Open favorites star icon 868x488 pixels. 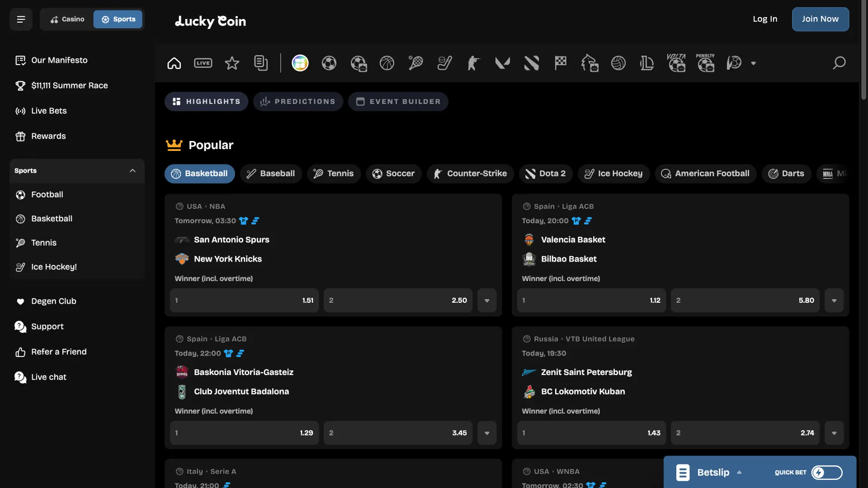click(x=232, y=63)
